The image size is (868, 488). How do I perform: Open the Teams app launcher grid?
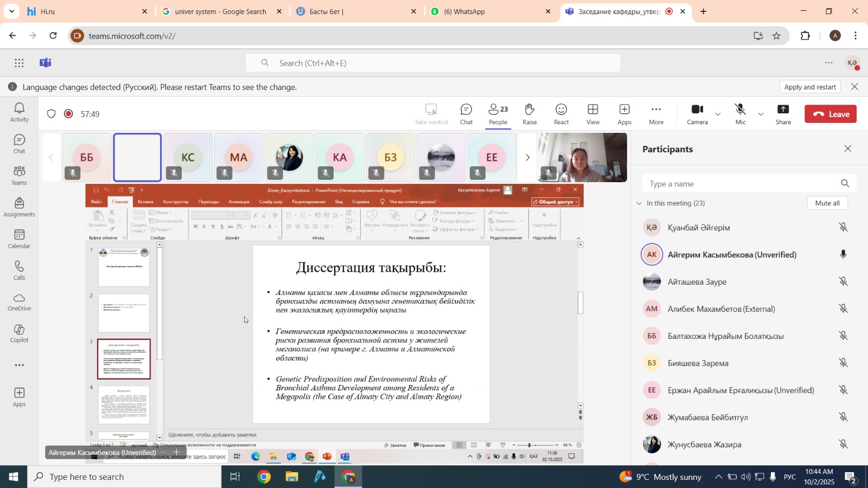[x=20, y=63]
